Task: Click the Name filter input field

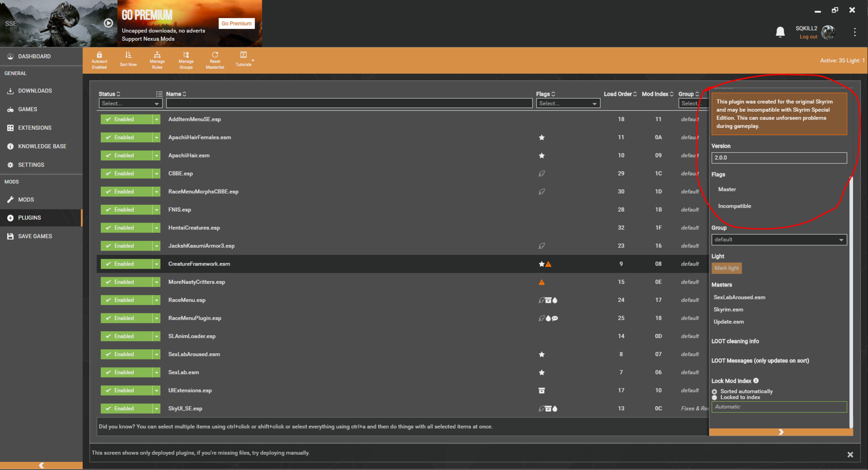Action: [349, 104]
